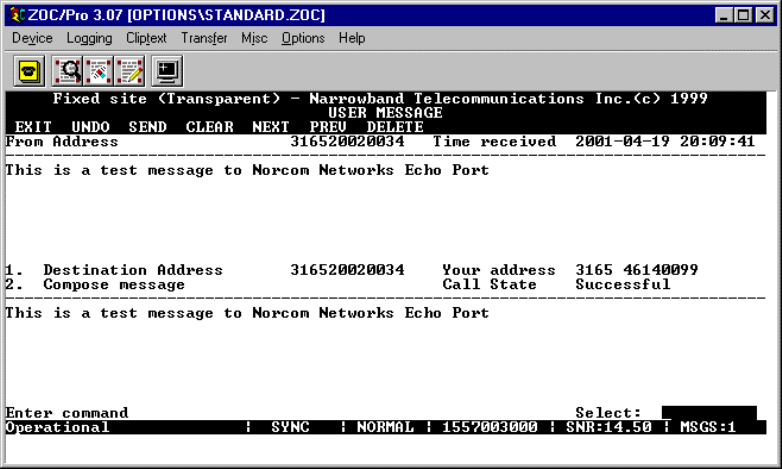Select NEXT in the terminal command bar
This screenshot has width=782, height=469.
click(271, 127)
